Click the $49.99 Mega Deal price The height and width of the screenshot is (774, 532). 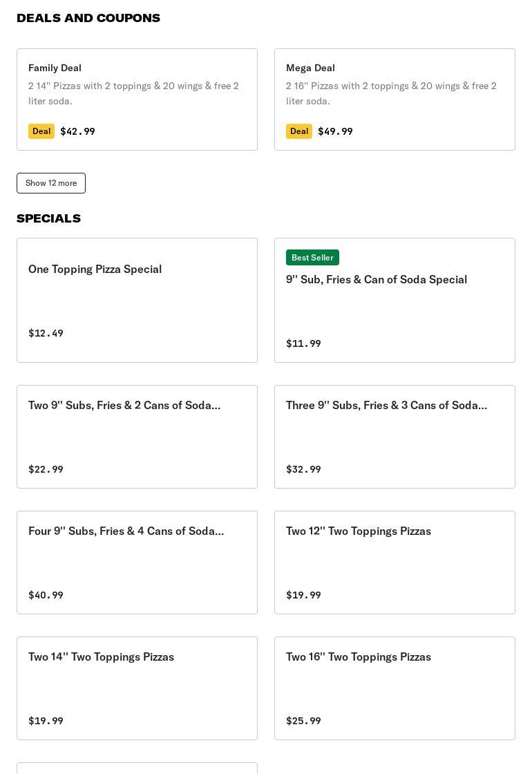pyautogui.click(x=335, y=131)
